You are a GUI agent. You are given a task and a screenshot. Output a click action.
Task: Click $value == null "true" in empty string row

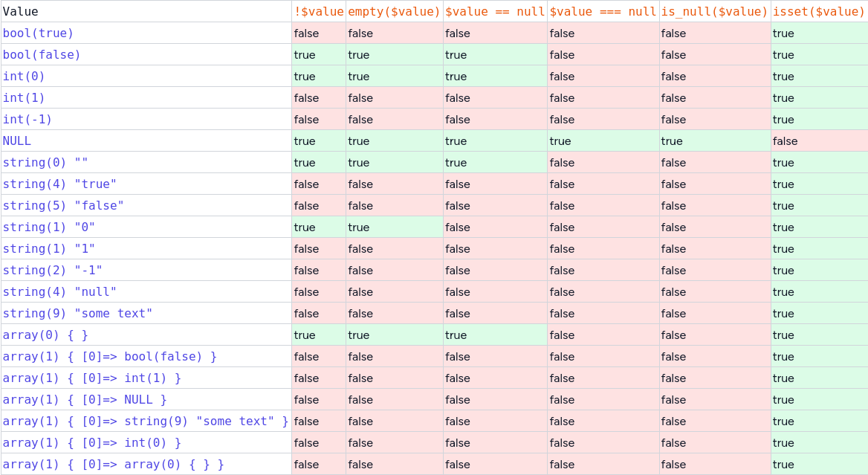coord(496,163)
